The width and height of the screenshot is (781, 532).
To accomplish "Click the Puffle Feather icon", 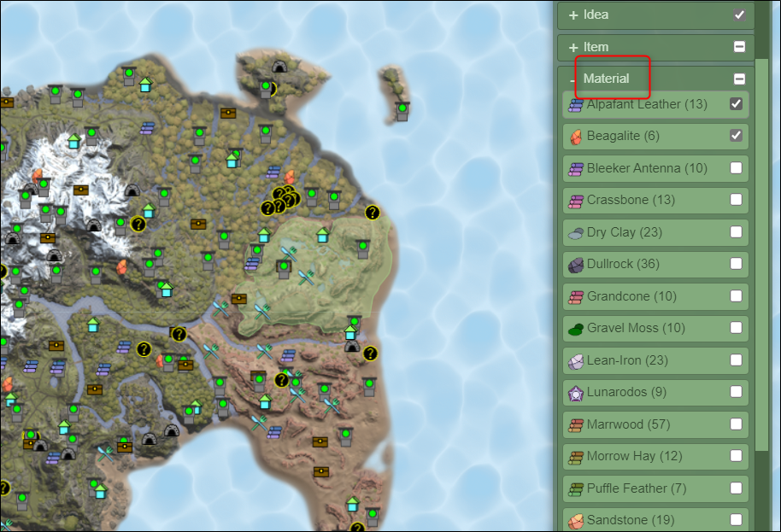I will 576,489.
